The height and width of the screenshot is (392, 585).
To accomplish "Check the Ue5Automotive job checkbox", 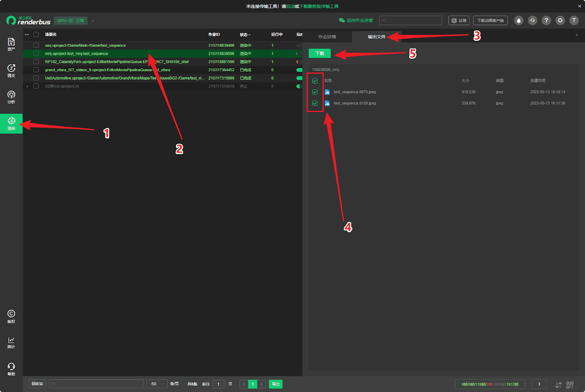I will 36,78.
